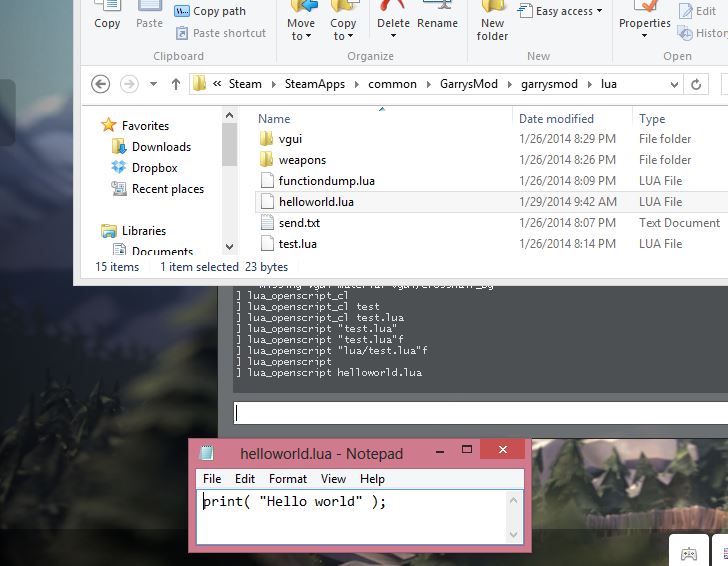Expand the arrow after SteamApps breadcrumb

click(x=357, y=85)
